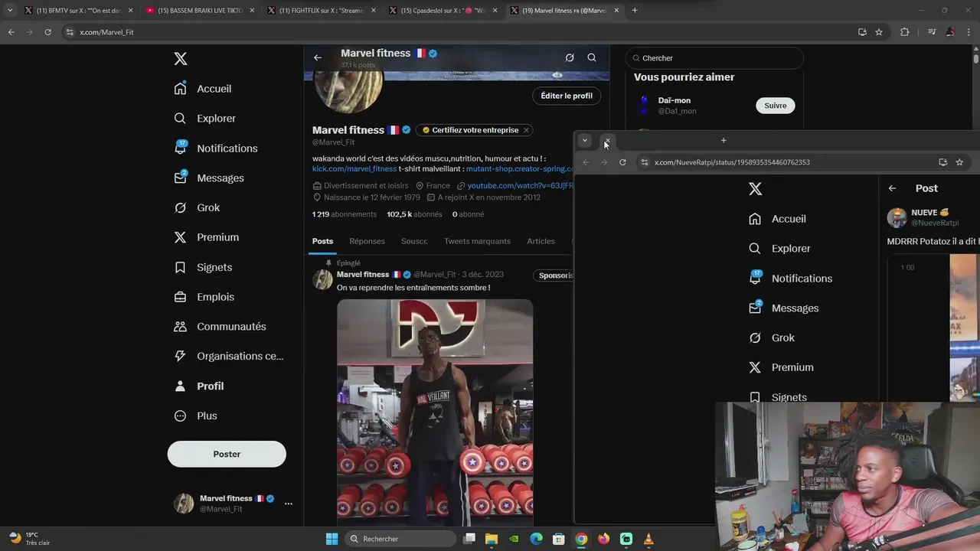Open Organisations certifiées in the main sidebar
Screen dimensions: 980x551
(229, 356)
